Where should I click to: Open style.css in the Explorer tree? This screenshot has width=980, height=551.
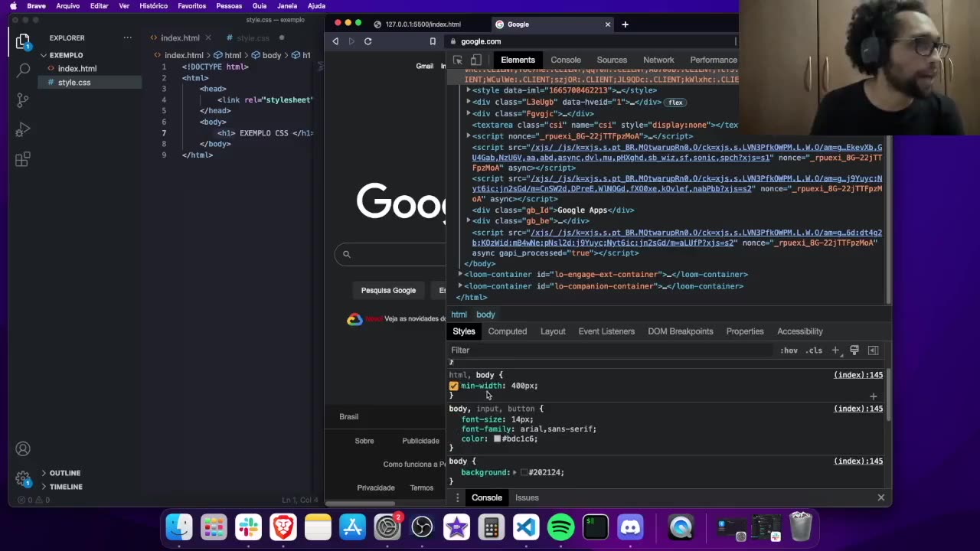[74, 83]
